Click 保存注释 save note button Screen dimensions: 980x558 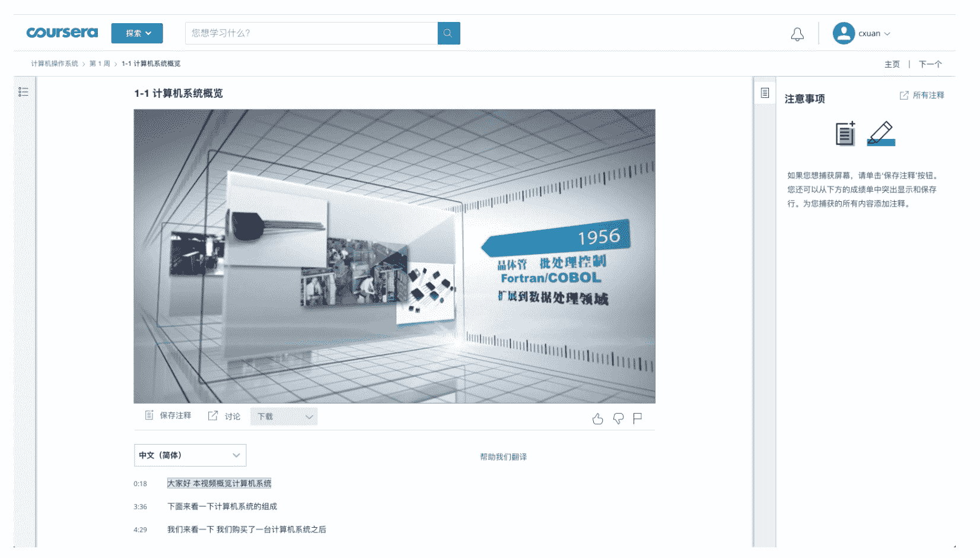tap(168, 416)
